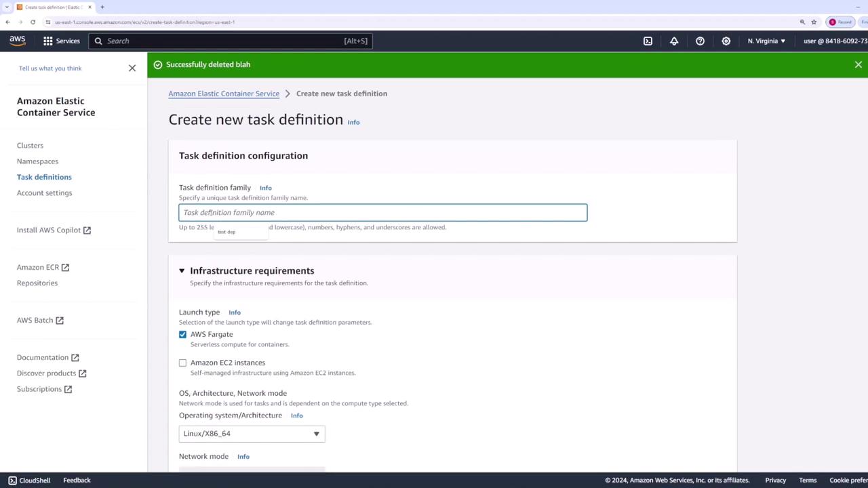868x488 pixels.
Task: Go back in the browser
Action: (x=7, y=22)
